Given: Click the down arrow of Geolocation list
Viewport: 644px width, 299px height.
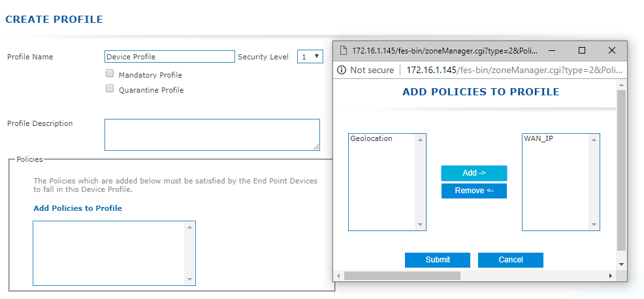Looking at the screenshot, I should tap(420, 225).
